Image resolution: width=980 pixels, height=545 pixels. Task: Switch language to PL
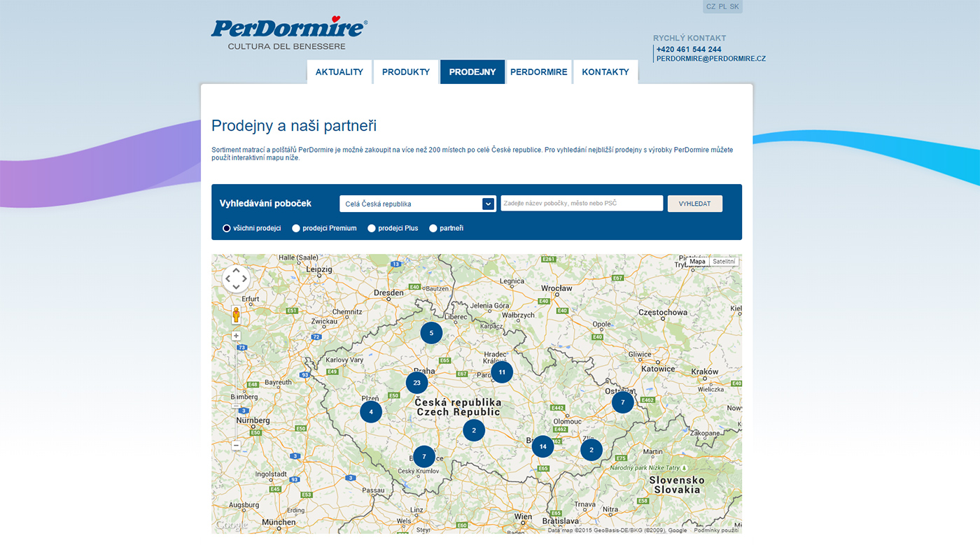tap(722, 6)
